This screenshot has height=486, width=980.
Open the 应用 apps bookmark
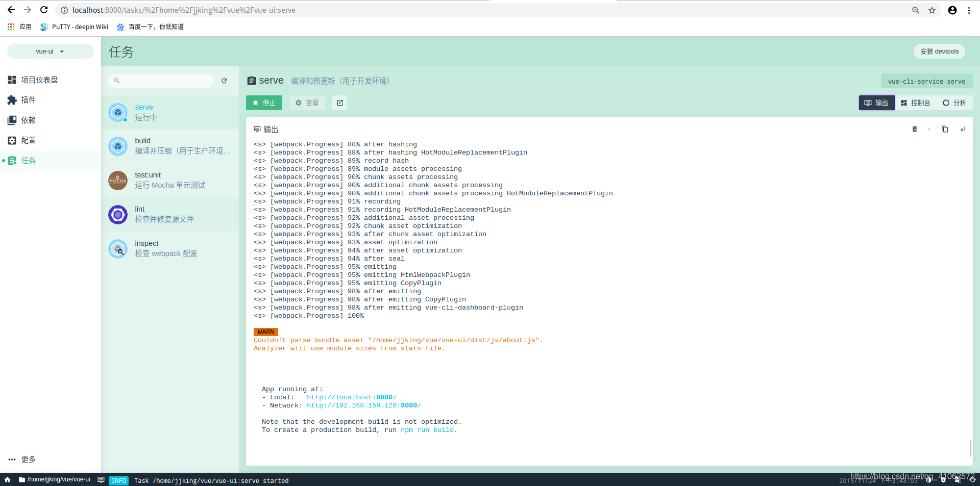tap(19, 27)
